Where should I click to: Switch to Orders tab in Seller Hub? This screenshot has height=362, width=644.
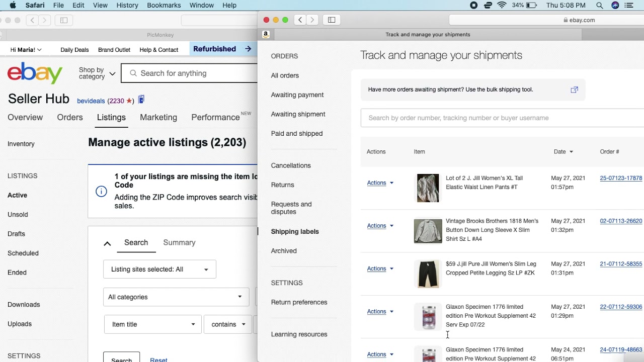[x=70, y=117]
